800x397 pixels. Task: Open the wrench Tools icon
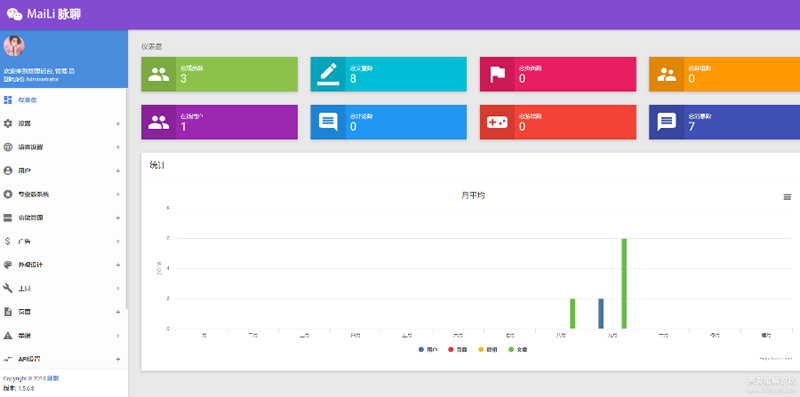click(x=8, y=288)
